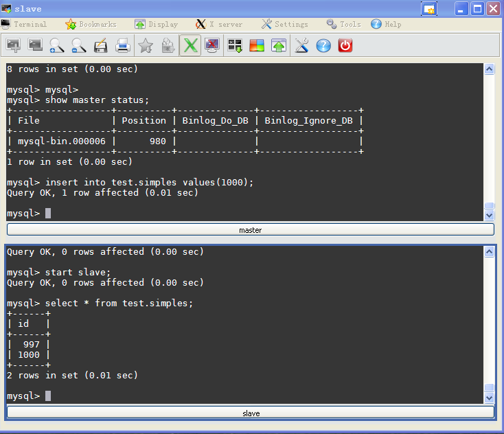Click the slave terminal scrollbar thumb
The image size is (504, 434).
point(489,387)
